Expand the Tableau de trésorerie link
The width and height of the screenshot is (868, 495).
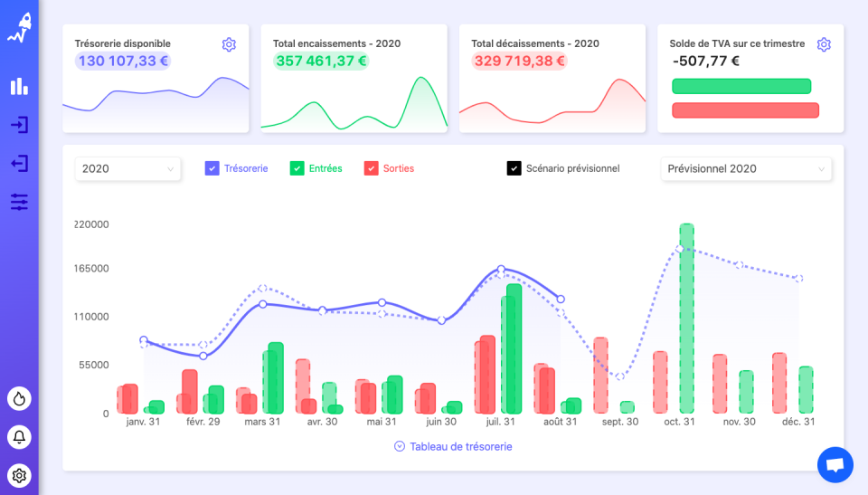pos(460,447)
